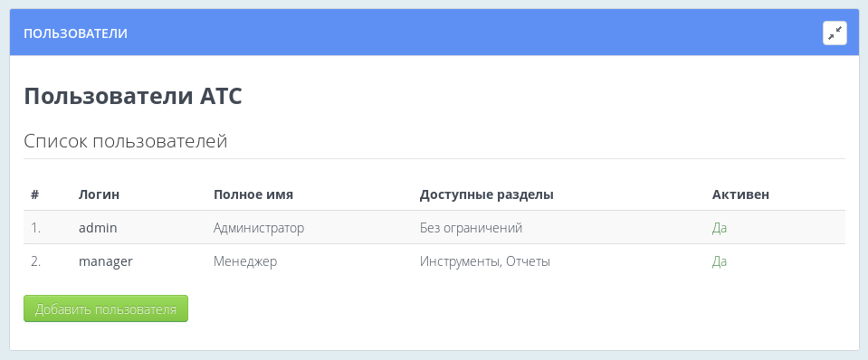The image size is (868, 360).
Task: Click the # column header
Action: point(35,194)
